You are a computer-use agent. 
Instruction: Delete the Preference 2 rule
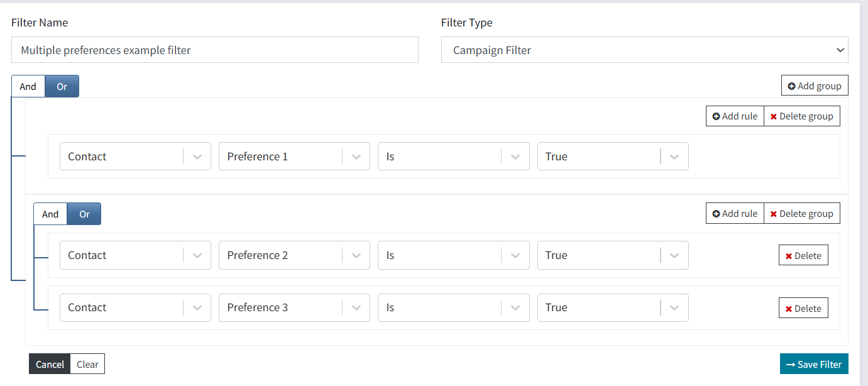803,255
